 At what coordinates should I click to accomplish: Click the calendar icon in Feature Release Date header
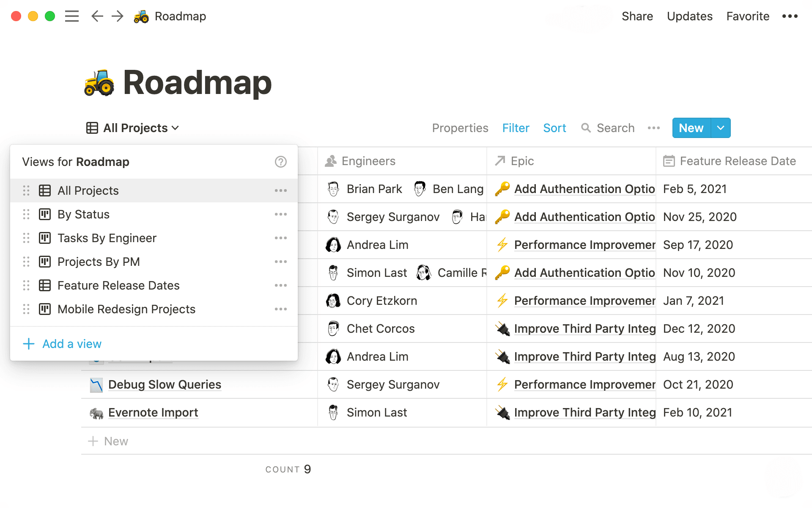(x=669, y=161)
